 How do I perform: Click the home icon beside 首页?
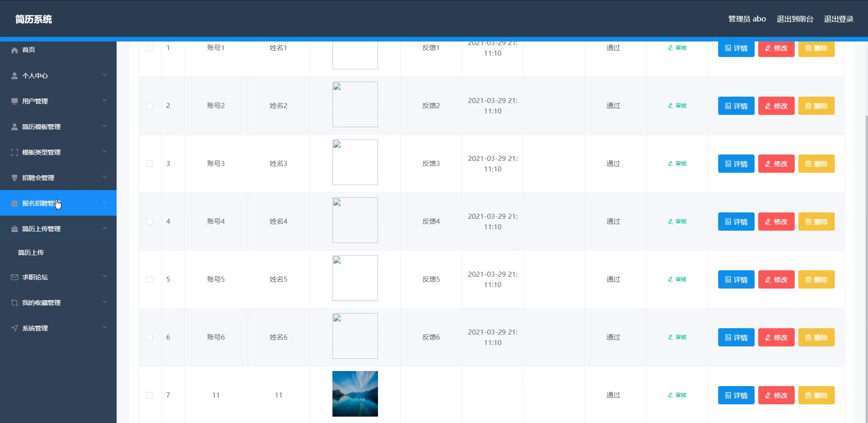pyautogui.click(x=15, y=50)
